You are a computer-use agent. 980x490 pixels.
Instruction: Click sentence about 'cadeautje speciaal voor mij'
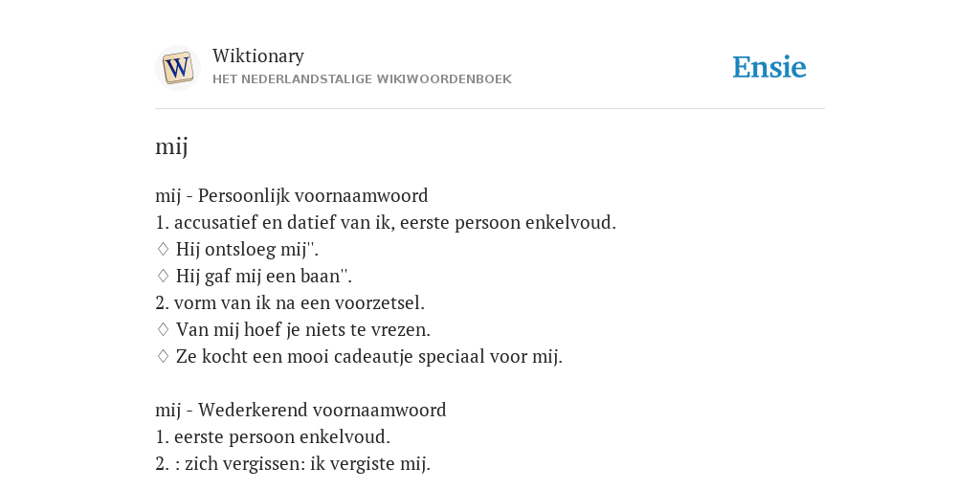pos(368,357)
